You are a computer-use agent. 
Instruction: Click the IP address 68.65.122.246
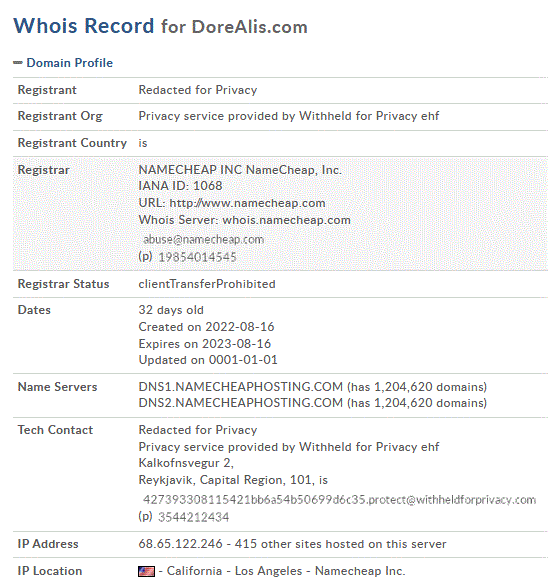coord(180,544)
